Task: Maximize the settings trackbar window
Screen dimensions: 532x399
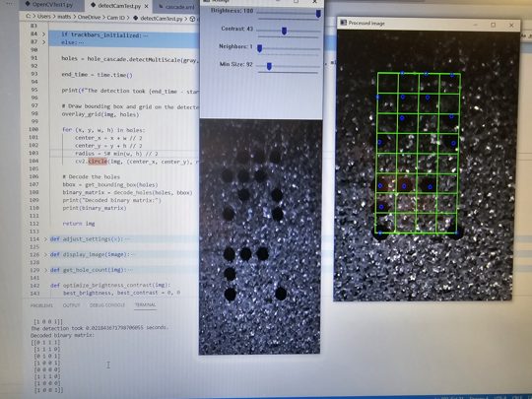Action: (297, 2)
